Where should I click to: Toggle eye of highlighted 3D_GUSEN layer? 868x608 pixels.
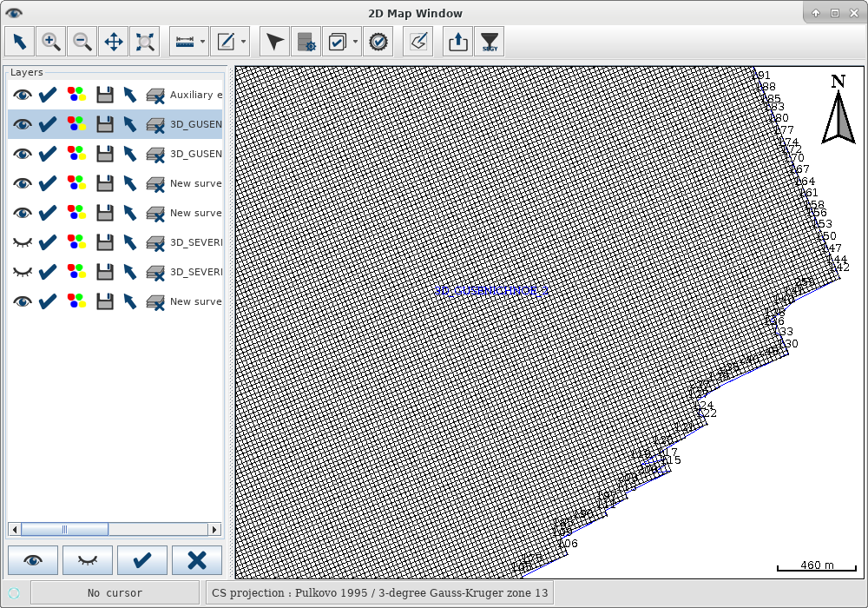click(x=23, y=124)
